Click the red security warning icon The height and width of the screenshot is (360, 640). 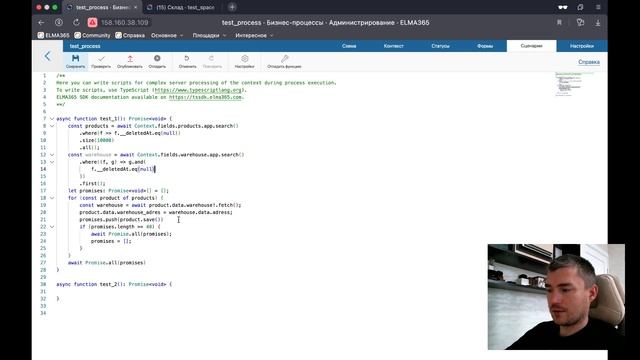[93, 23]
